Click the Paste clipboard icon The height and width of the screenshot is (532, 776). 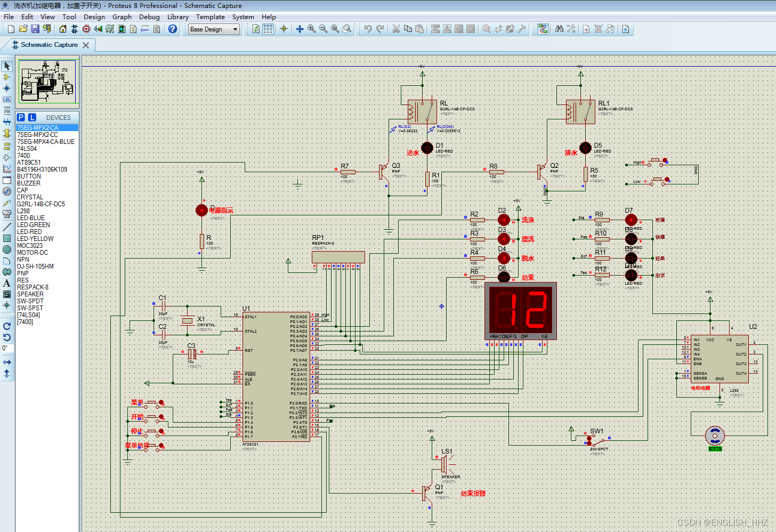point(419,29)
